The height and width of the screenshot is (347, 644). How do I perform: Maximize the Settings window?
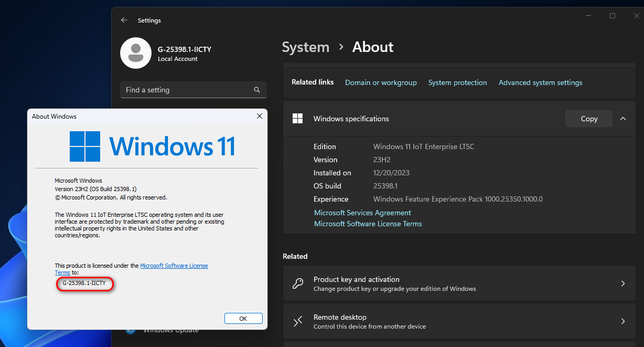tap(612, 16)
